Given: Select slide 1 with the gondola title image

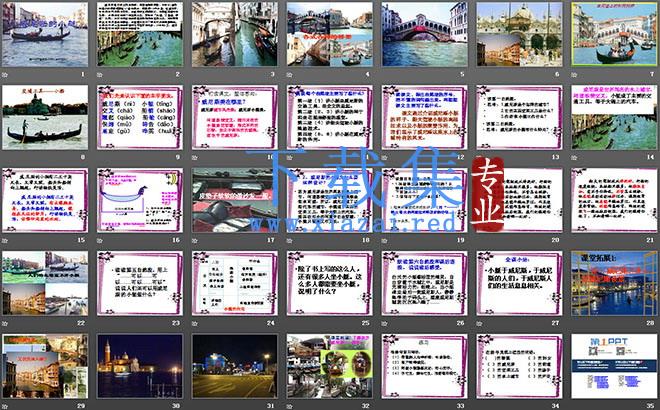Looking at the screenshot, I should click(x=45, y=35).
